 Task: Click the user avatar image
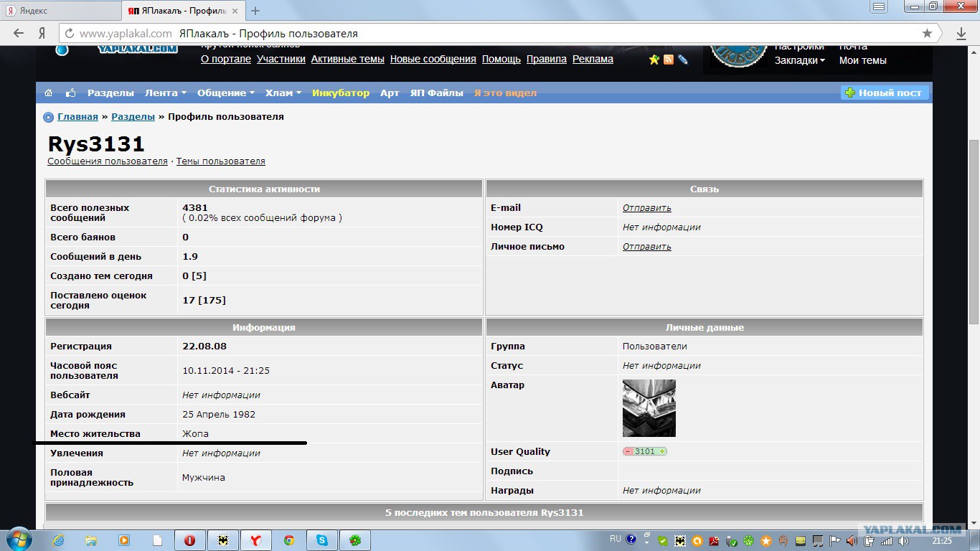[649, 408]
